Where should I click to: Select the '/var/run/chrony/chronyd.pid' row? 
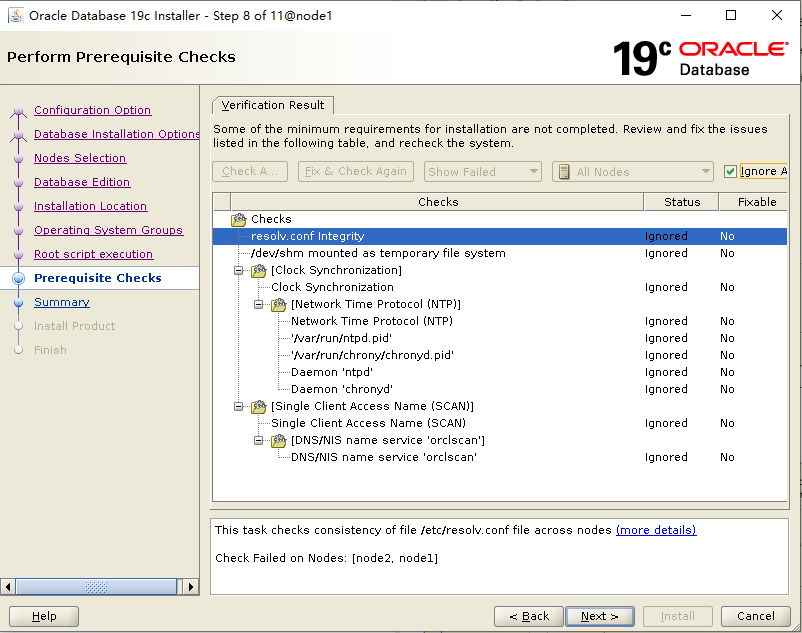(500, 355)
